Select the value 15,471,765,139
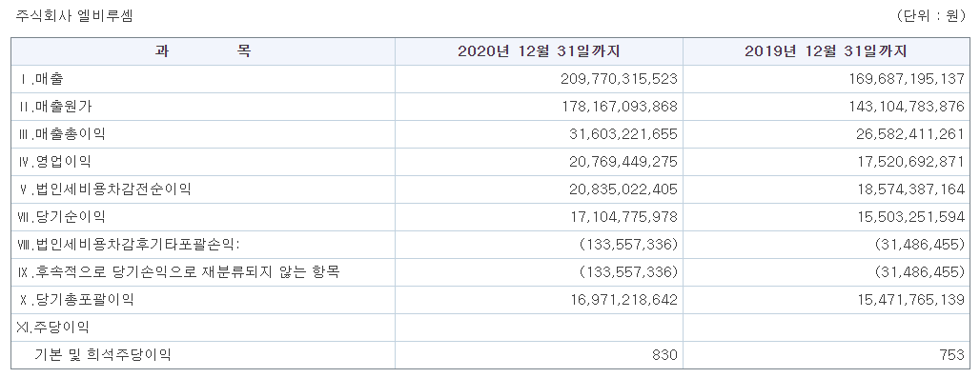Viewport: 980px width, 378px height. click(x=910, y=299)
